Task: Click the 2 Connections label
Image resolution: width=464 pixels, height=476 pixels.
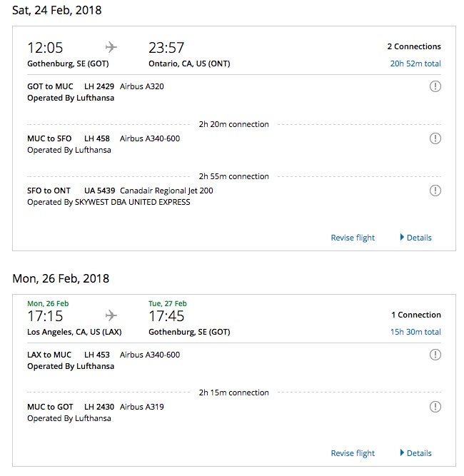Action: [x=414, y=46]
